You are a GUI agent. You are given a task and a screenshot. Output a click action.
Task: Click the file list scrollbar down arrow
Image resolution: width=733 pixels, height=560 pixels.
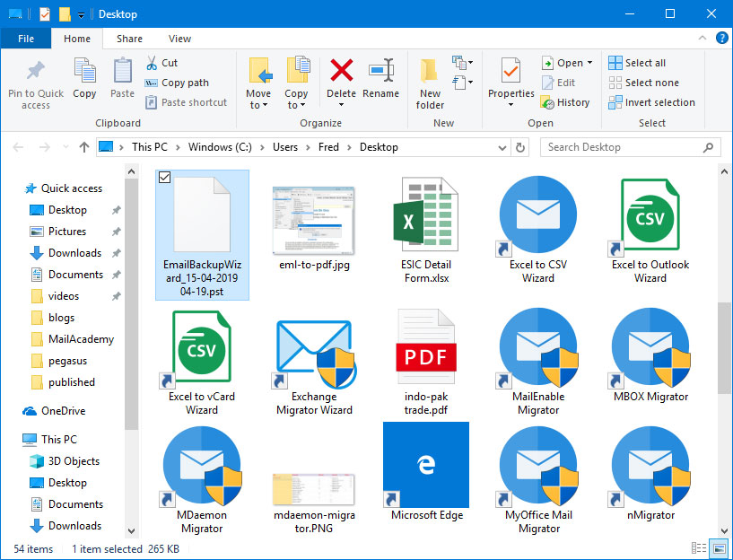tap(724, 530)
